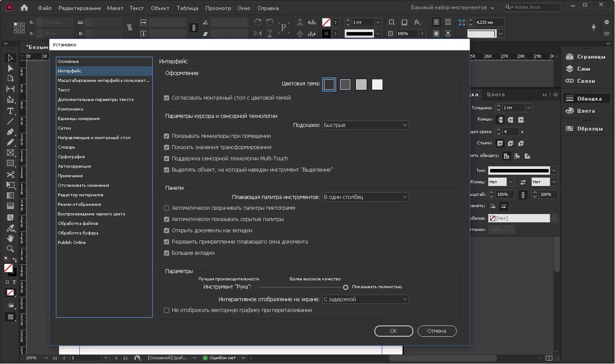Select the Pencil tool
This screenshot has height=364, width=615.
[10, 142]
